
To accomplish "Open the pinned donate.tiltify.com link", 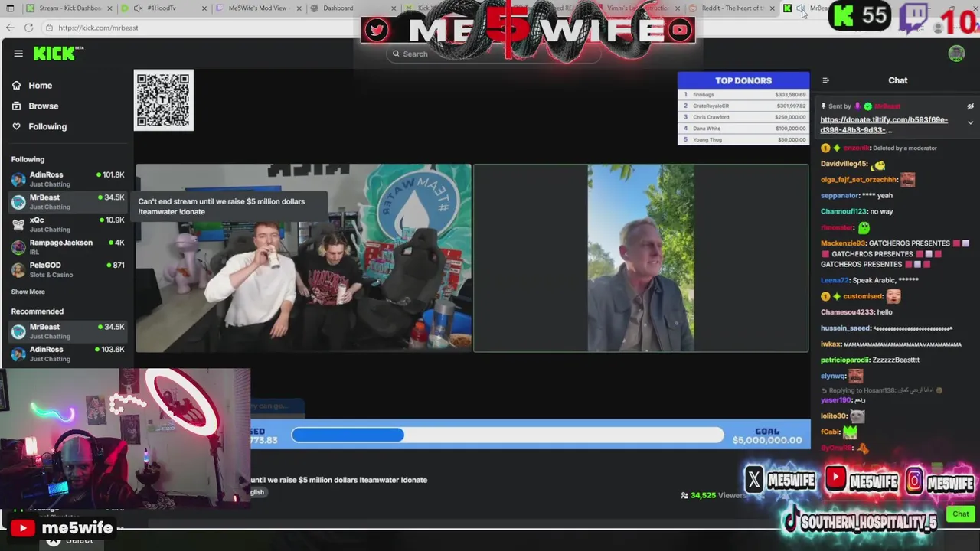I will click(x=884, y=125).
